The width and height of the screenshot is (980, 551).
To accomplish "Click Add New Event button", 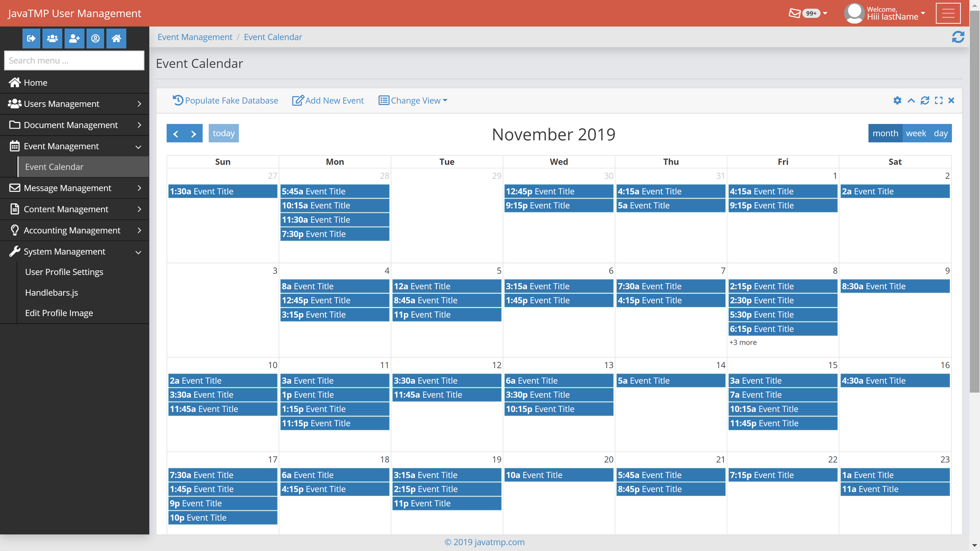I will pos(328,100).
